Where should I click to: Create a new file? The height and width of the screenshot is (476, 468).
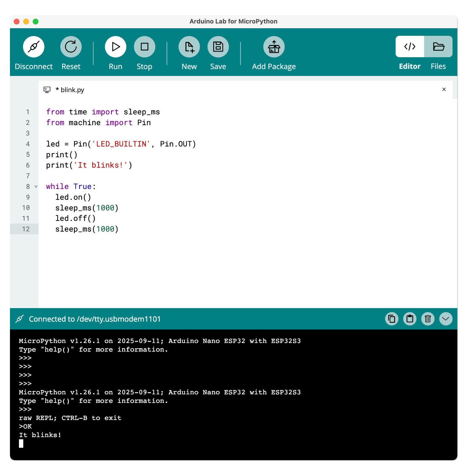[189, 47]
